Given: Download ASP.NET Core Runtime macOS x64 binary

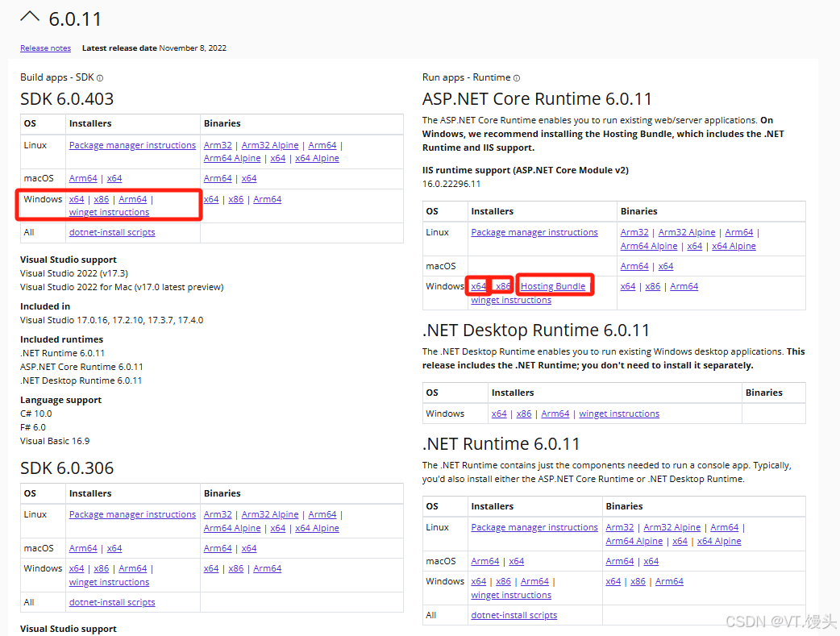Looking at the screenshot, I should [666, 266].
